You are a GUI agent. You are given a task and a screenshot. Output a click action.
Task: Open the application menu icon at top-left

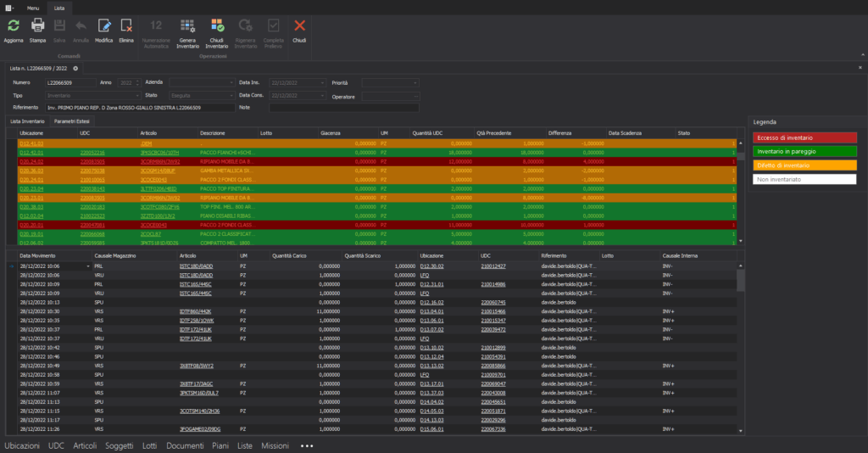point(8,7)
